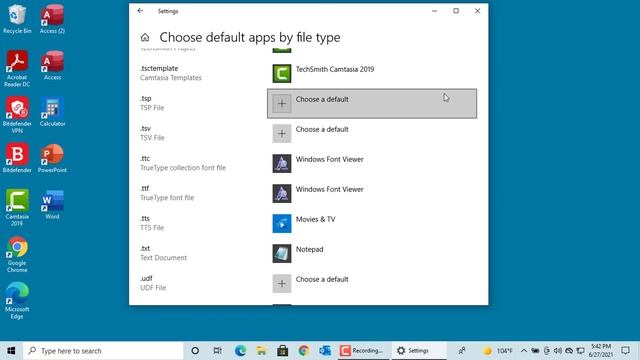Open Windows Font Viewer default for .ttf

pos(372,193)
